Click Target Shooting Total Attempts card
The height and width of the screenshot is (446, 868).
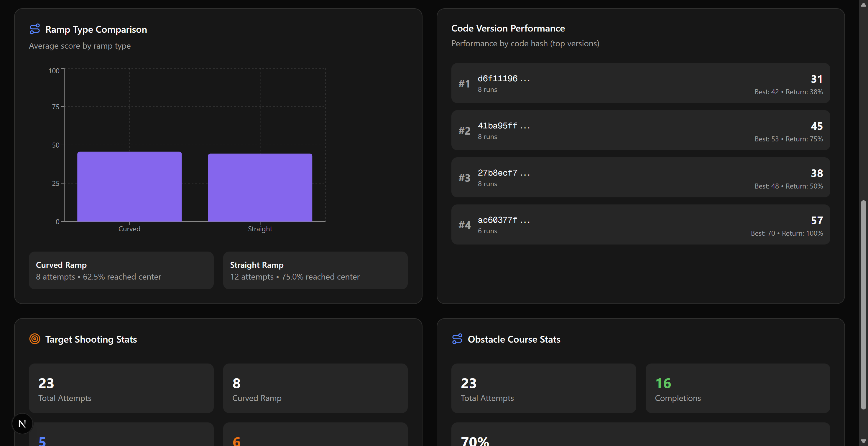(x=121, y=388)
